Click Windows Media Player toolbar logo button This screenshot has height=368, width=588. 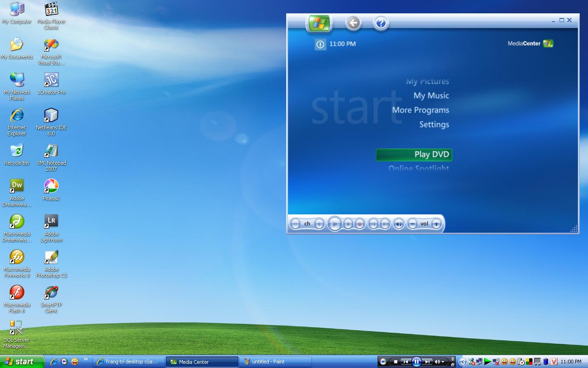pos(383,362)
